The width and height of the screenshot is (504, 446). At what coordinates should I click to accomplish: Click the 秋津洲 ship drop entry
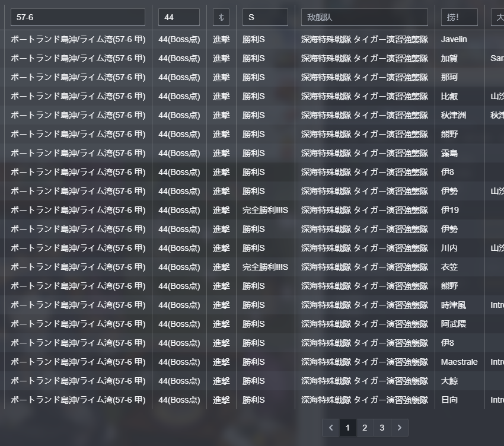pos(453,116)
